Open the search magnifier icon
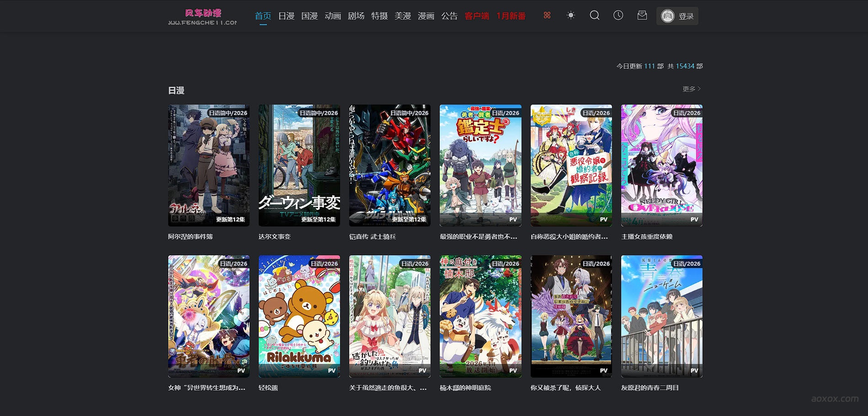 (x=594, y=16)
